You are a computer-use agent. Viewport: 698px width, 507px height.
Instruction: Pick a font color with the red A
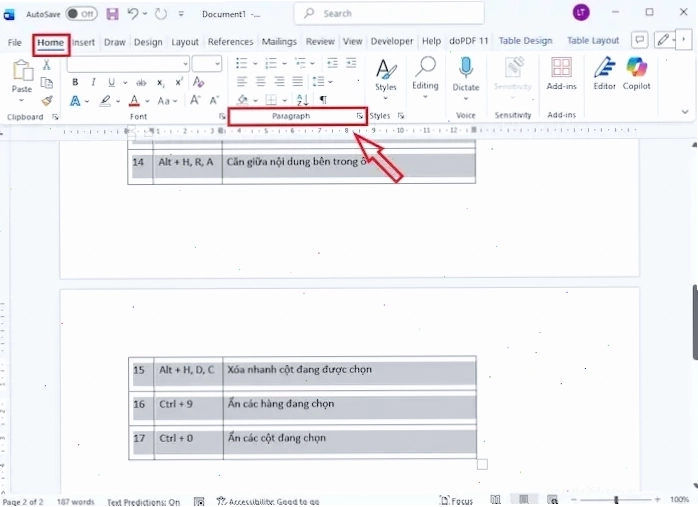coord(134,101)
